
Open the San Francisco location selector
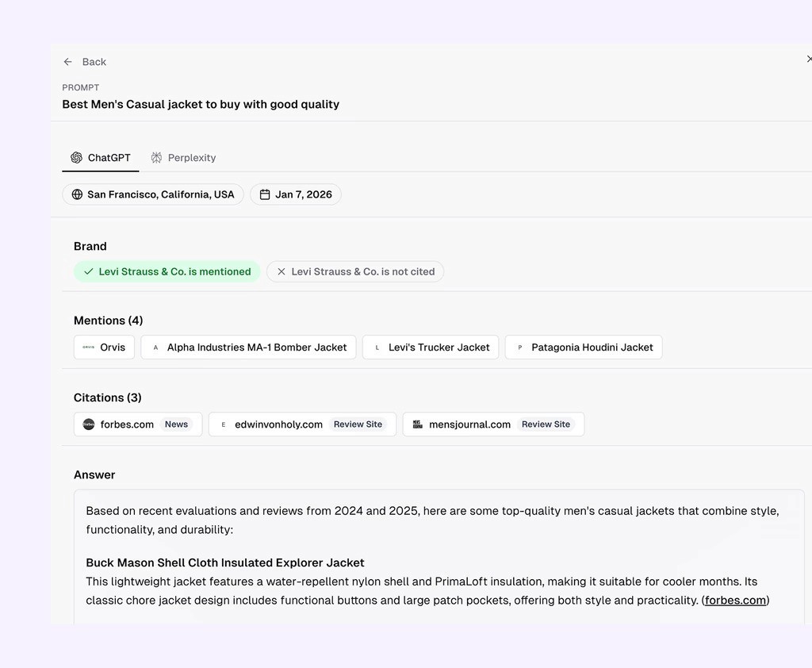click(152, 194)
